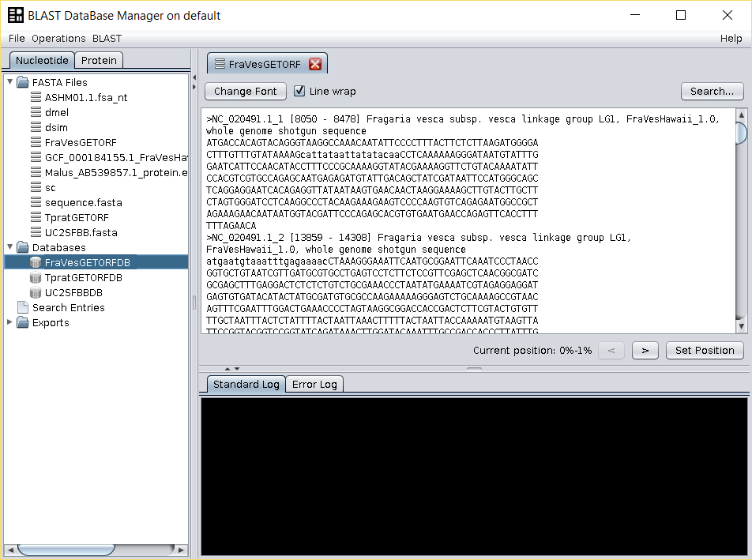The width and height of the screenshot is (752, 560).
Task: Click the dmel FASTA file icon
Action: [x=36, y=113]
